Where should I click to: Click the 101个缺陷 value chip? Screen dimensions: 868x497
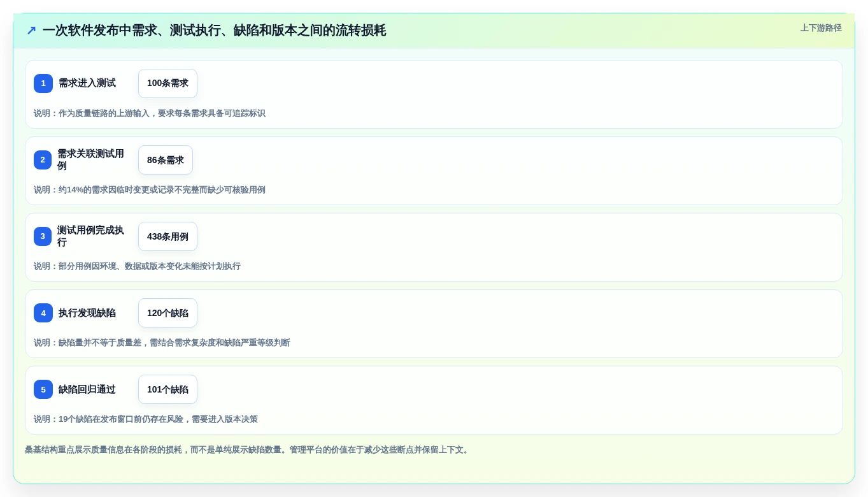[167, 389]
